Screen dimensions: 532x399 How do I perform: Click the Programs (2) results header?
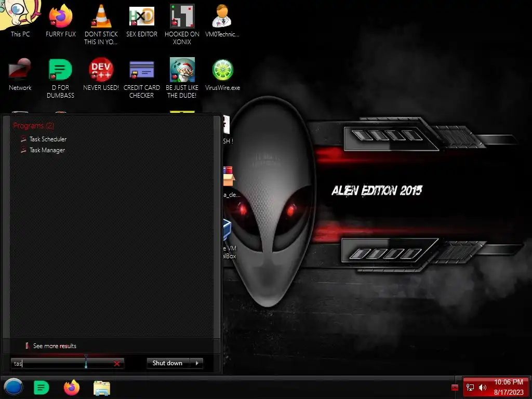[33, 126]
